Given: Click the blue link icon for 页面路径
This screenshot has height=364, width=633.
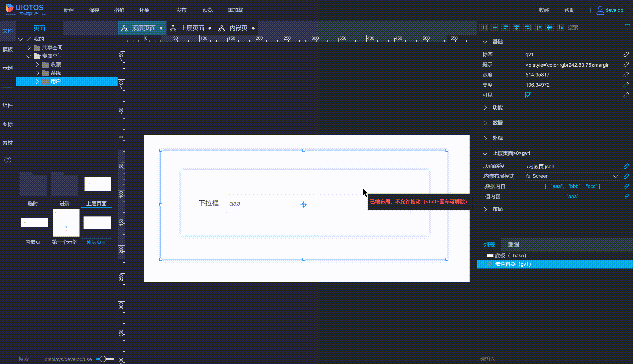Looking at the screenshot, I should tap(626, 166).
